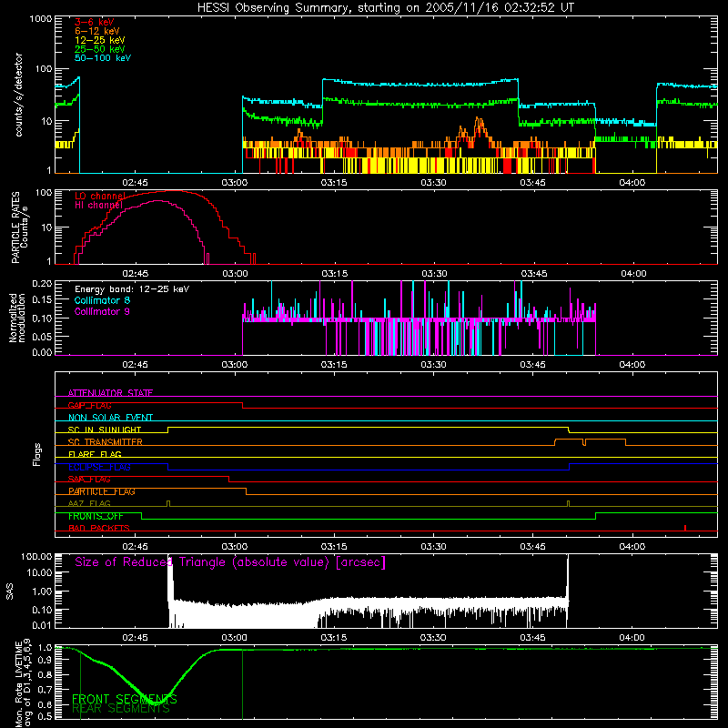Click the green 25-50 keV legend entry
Screen dimensions: 728x728
(x=99, y=49)
